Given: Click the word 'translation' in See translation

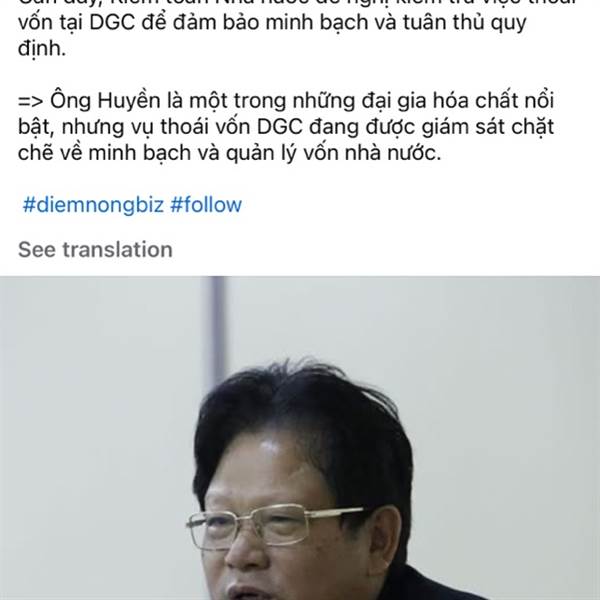Looking at the screenshot, I should coord(117,249).
